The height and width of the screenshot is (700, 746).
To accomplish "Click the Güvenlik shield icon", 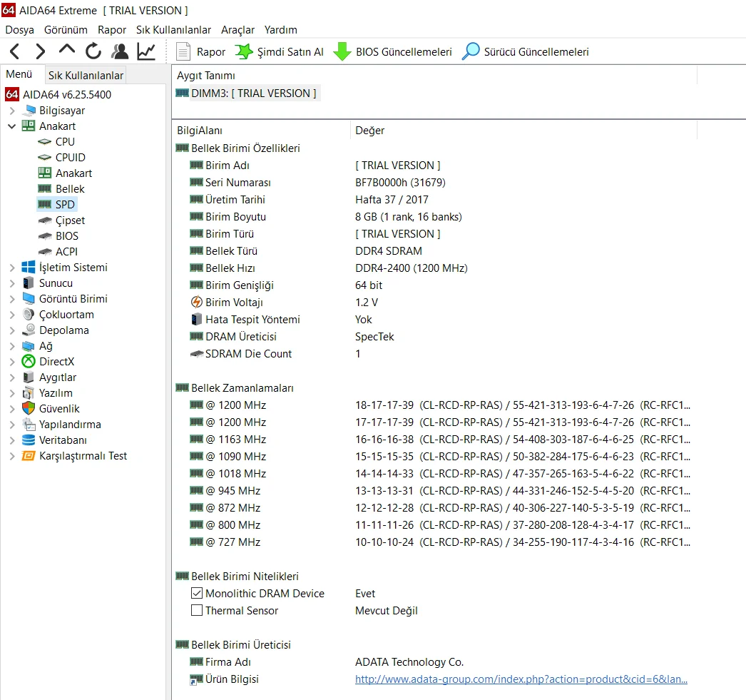I will point(29,408).
